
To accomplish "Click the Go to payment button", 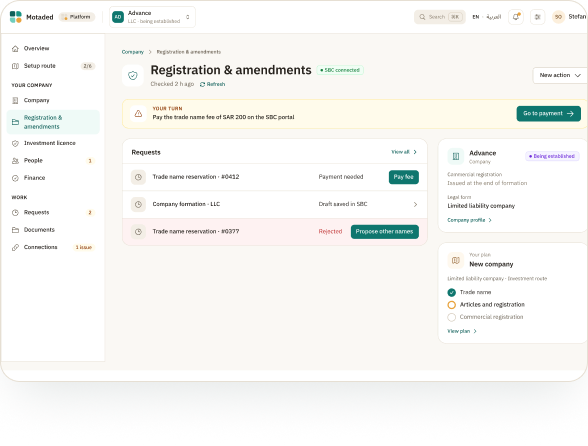I will click(x=549, y=114).
